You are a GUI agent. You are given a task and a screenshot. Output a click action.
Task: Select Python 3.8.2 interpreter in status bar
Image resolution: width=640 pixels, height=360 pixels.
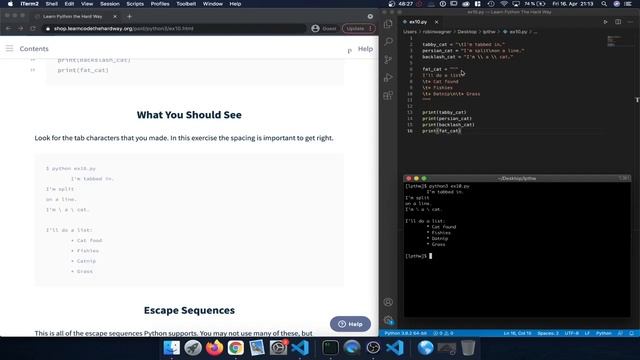(406, 333)
